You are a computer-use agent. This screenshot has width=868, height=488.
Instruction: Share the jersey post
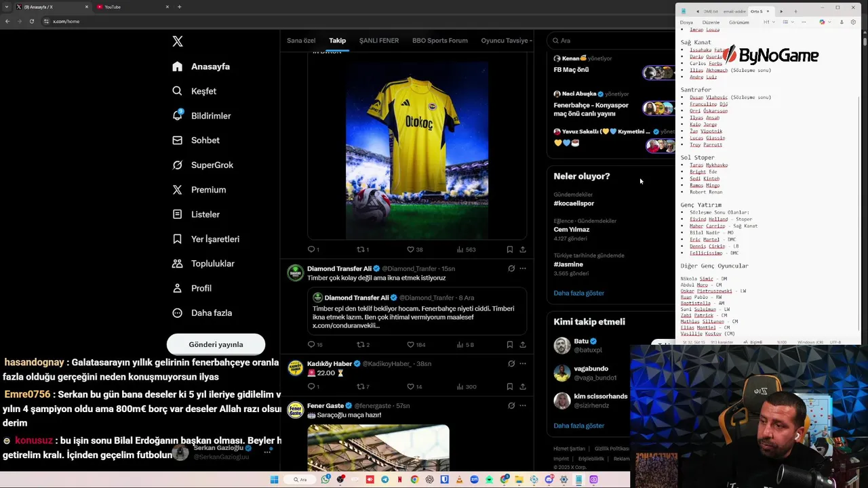(523, 249)
